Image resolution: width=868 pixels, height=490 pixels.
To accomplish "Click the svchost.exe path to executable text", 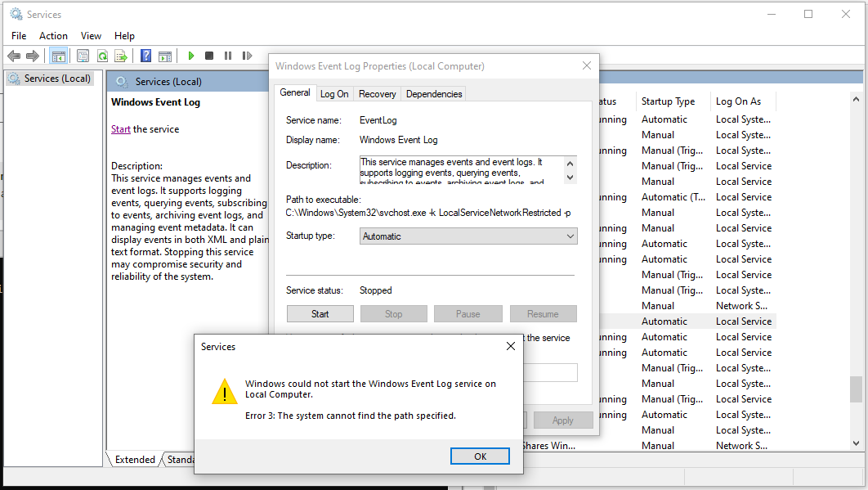I will tap(428, 213).
